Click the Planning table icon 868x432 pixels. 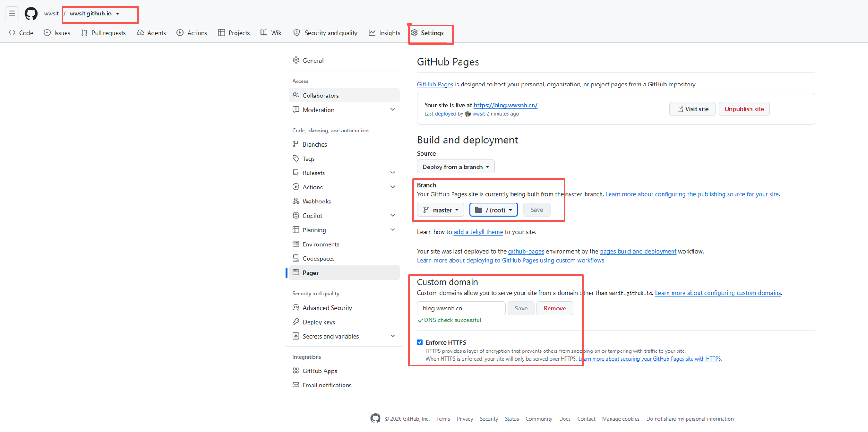click(x=296, y=229)
